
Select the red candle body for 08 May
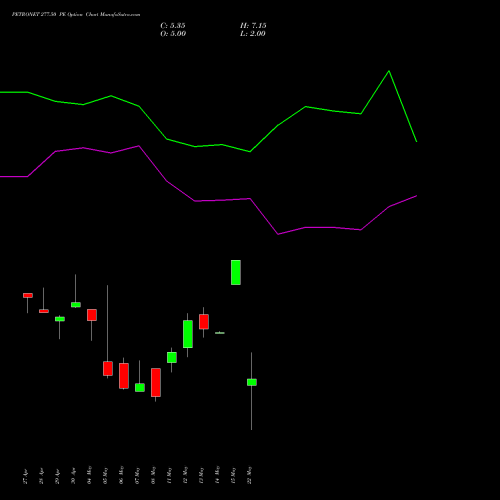pos(156,382)
